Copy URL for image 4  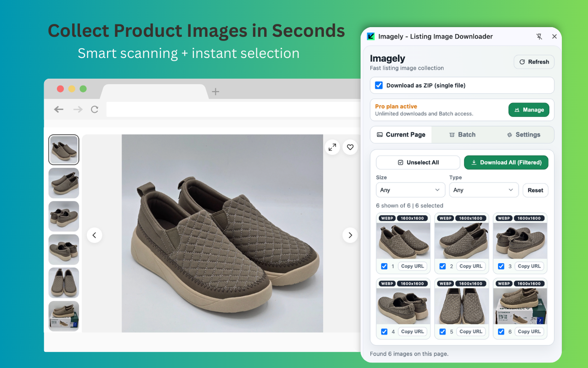(x=413, y=331)
